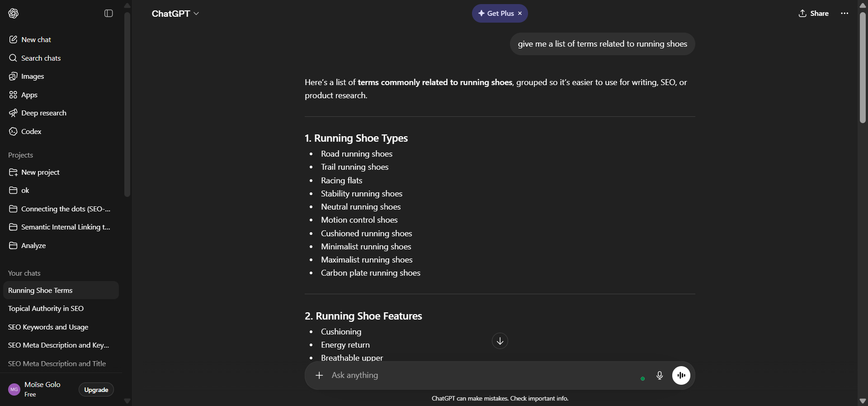Image resolution: width=868 pixels, height=406 pixels.
Task: Click the main scrollbar up arrow
Action: 863,5
